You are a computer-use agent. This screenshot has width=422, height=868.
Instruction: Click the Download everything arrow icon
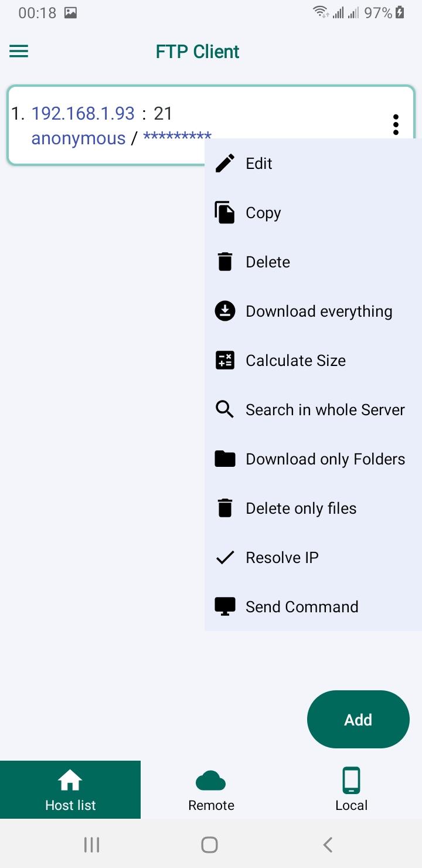[x=225, y=311]
